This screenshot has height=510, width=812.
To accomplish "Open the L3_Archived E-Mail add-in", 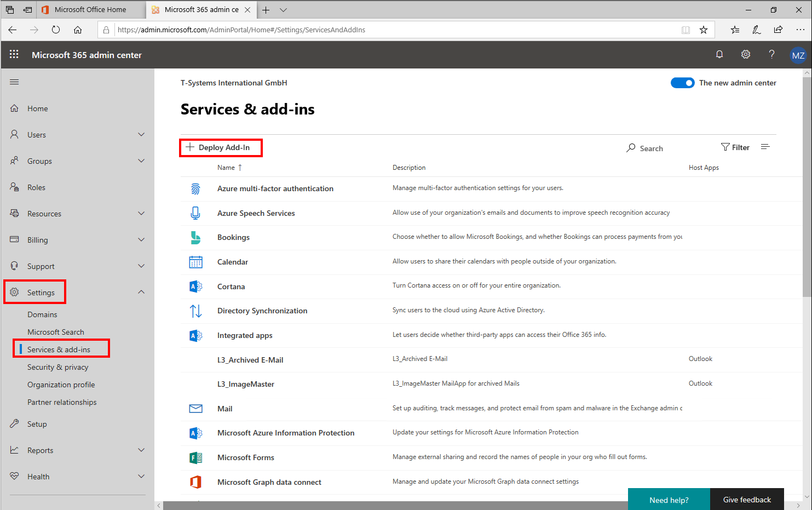I will click(250, 360).
